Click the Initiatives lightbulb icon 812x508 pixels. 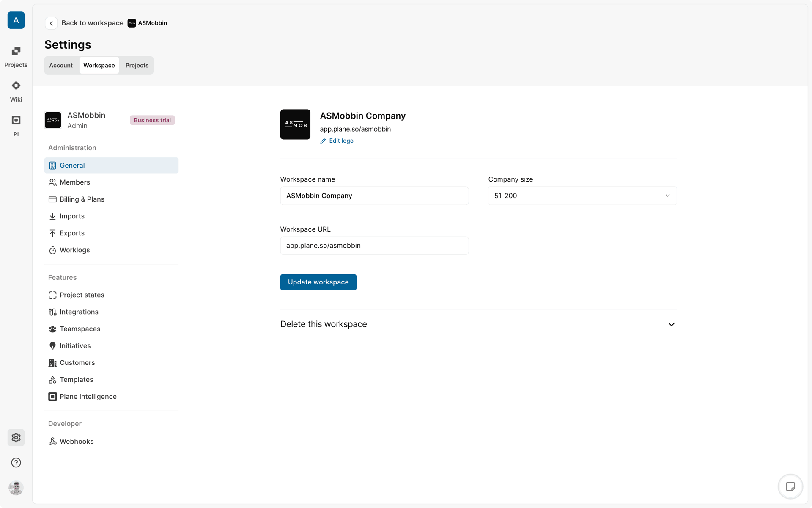coord(52,346)
